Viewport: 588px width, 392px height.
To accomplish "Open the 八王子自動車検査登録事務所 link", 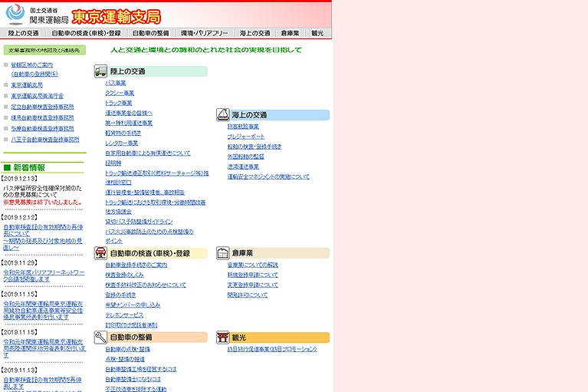I will (45, 140).
